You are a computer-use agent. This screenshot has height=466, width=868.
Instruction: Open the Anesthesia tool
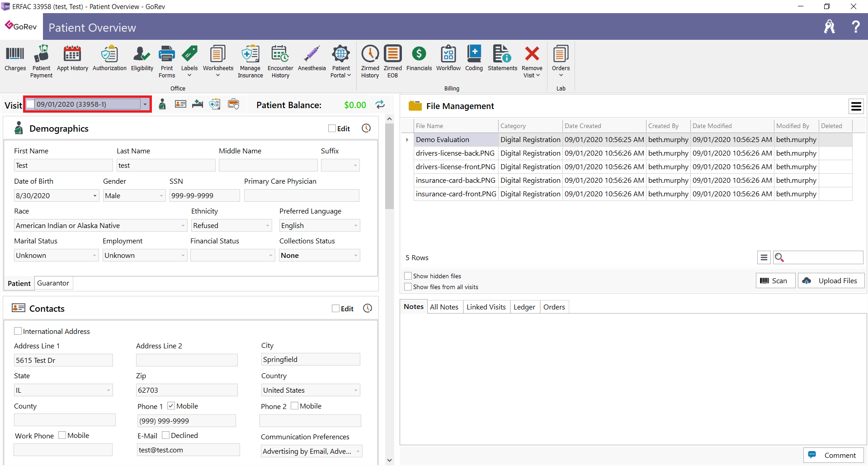click(x=311, y=58)
